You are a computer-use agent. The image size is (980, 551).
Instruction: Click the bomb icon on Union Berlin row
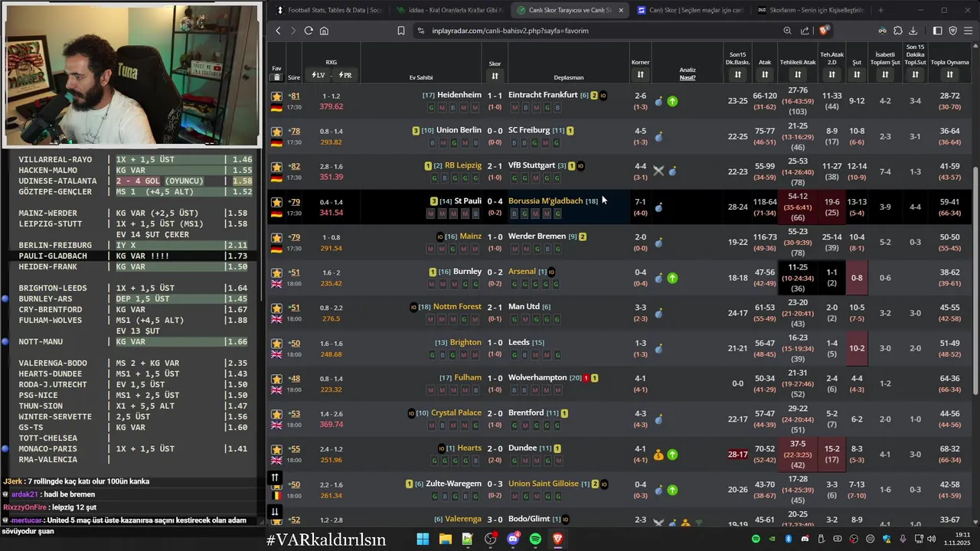(658, 136)
